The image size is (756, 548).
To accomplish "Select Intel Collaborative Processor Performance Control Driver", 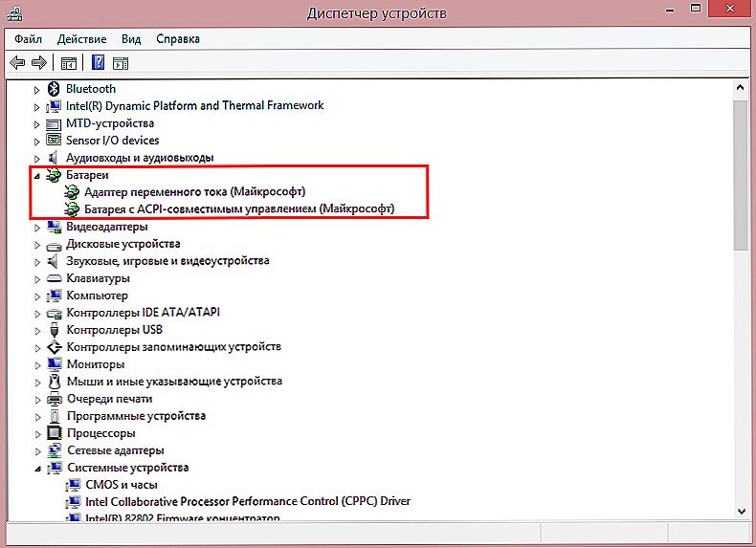I will click(248, 501).
